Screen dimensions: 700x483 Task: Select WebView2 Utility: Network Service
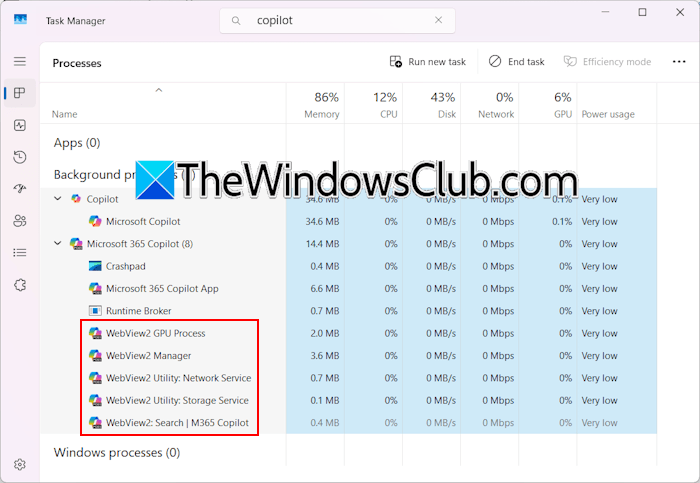pyautogui.click(x=348, y=378)
